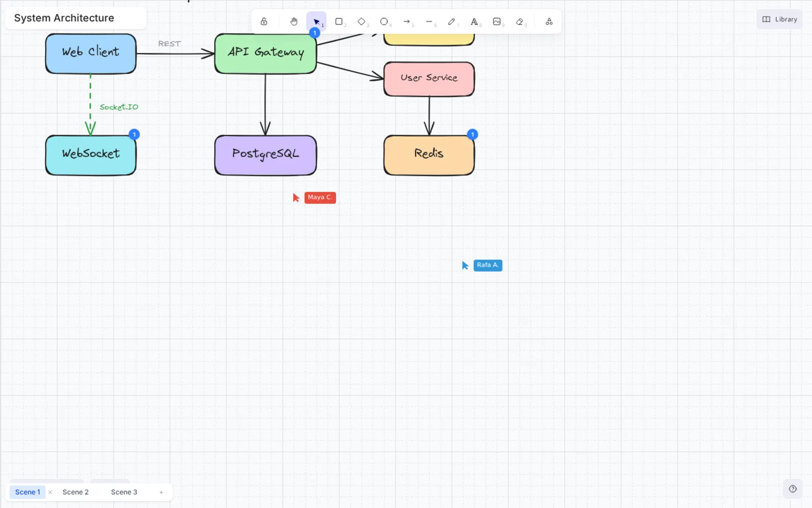Select the Text tool
Screen dimensions: 812x508
(x=474, y=21)
